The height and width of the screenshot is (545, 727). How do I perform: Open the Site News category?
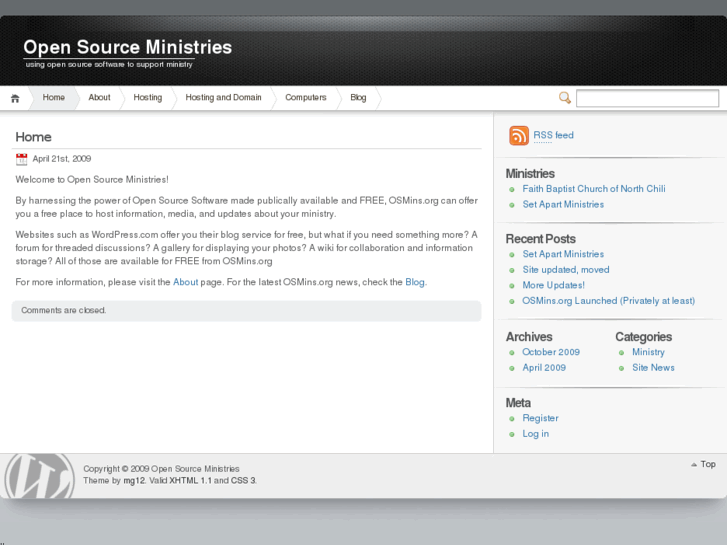(653, 368)
